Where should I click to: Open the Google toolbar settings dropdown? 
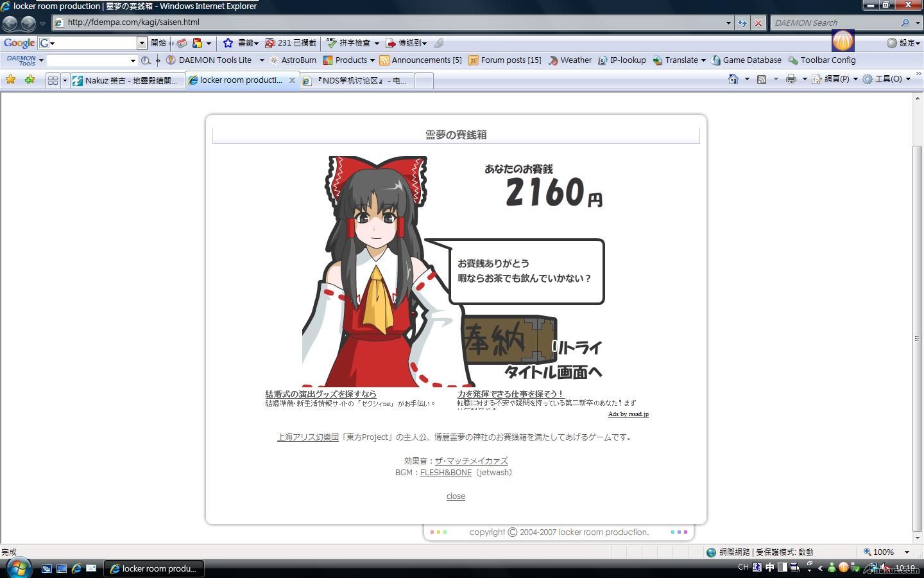tap(903, 43)
